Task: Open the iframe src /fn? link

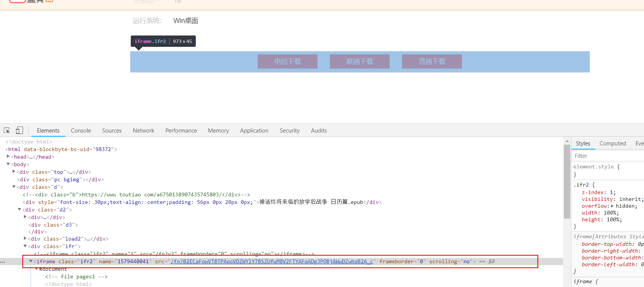Action: 272,261
